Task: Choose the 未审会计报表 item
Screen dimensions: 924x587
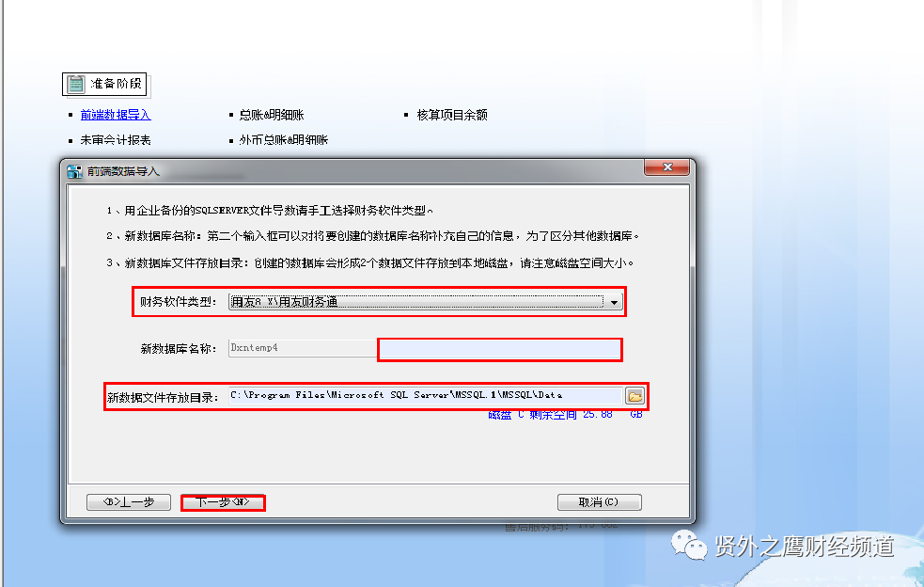Action: (116, 140)
